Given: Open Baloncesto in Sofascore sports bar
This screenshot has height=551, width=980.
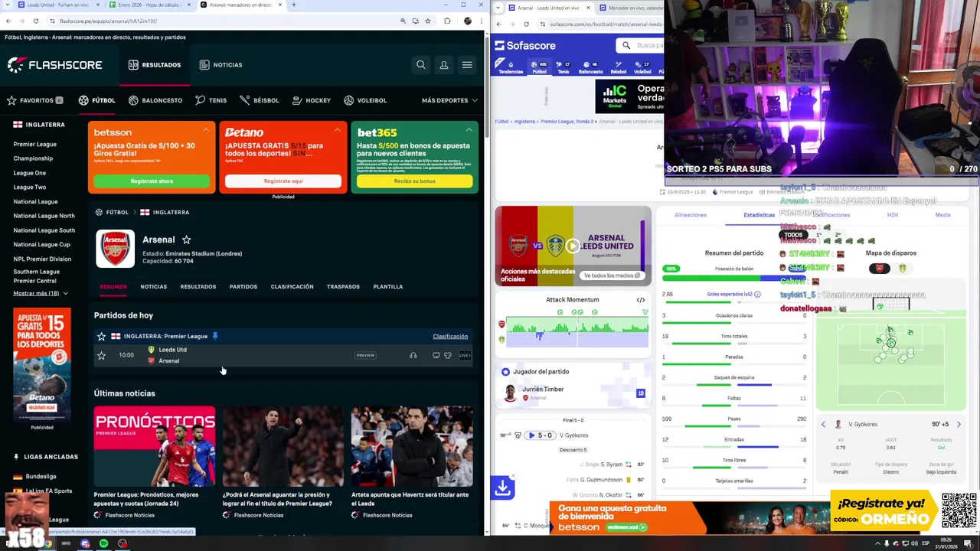Looking at the screenshot, I should (590, 67).
